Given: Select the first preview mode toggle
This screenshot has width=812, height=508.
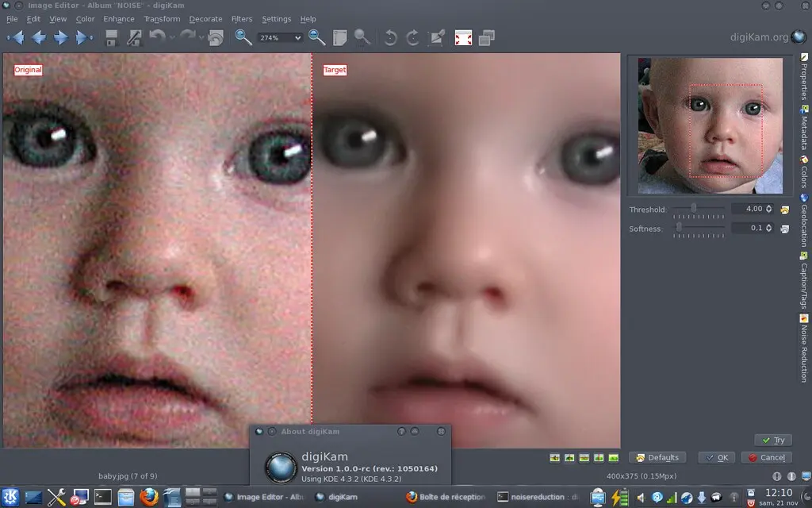Looking at the screenshot, I should pos(554,458).
